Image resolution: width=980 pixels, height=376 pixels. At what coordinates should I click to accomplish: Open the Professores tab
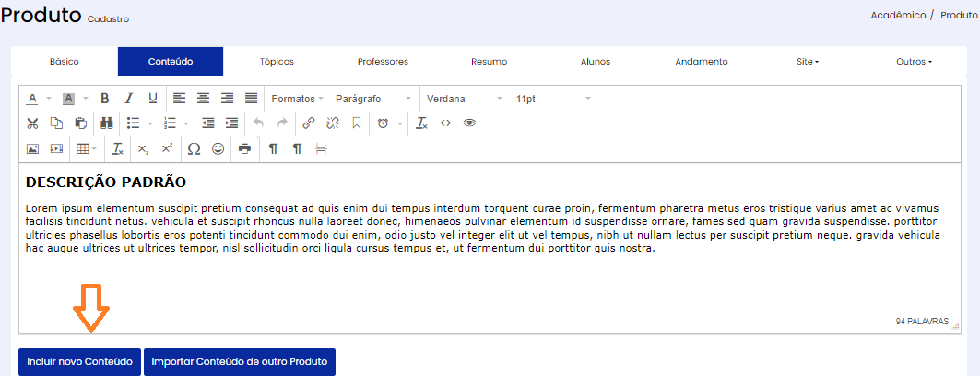(384, 62)
